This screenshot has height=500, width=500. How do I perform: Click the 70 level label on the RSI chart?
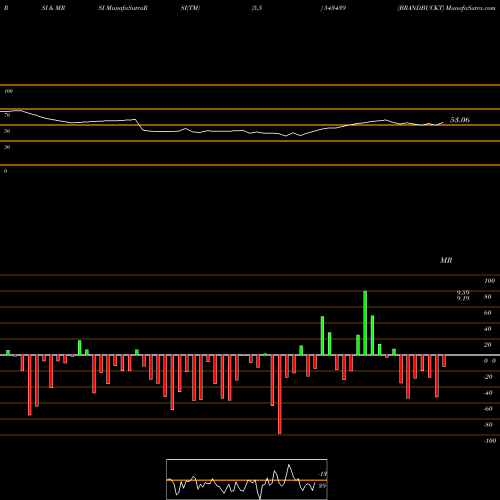(7, 115)
